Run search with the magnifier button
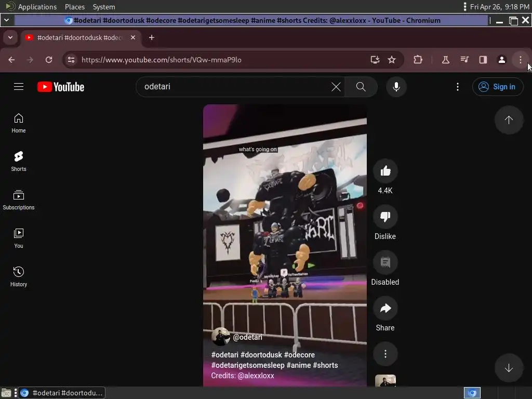 pyautogui.click(x=361, y=87)
